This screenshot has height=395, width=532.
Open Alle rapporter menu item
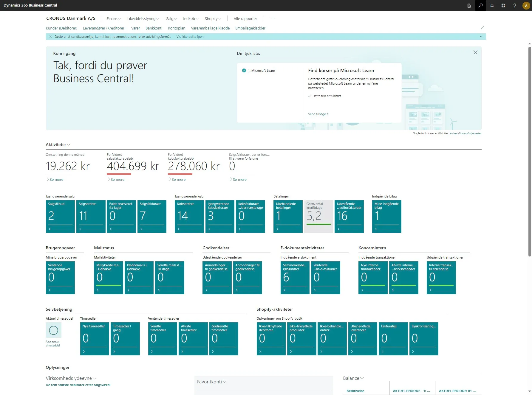[245, 18]
